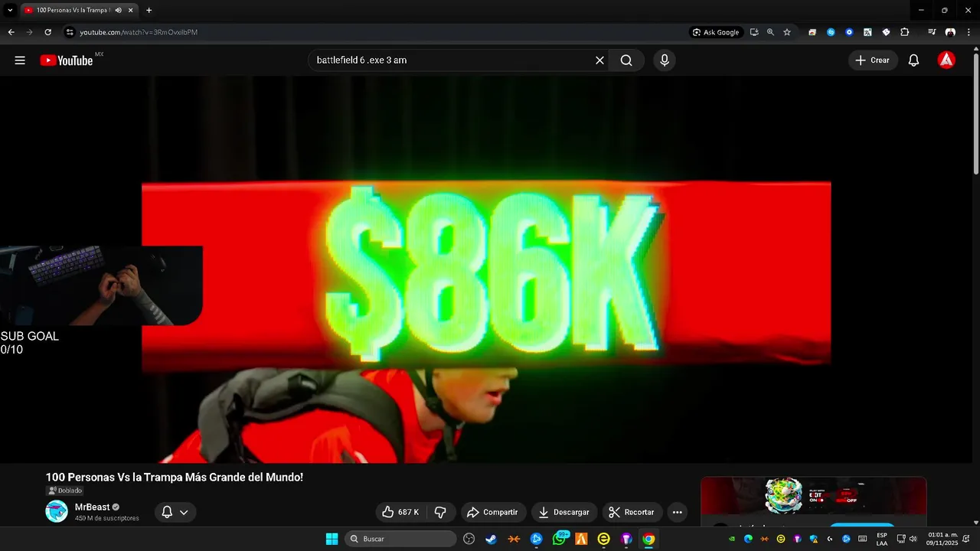980x551 pixels.
Task: Start voice search with microphone
Action: (664, 60)
